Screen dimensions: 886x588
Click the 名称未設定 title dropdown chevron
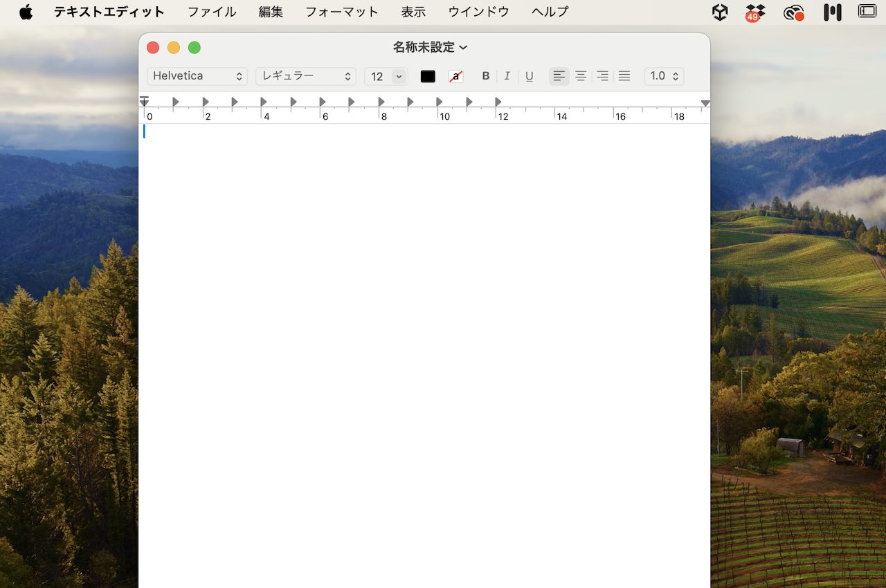[464, 48]
